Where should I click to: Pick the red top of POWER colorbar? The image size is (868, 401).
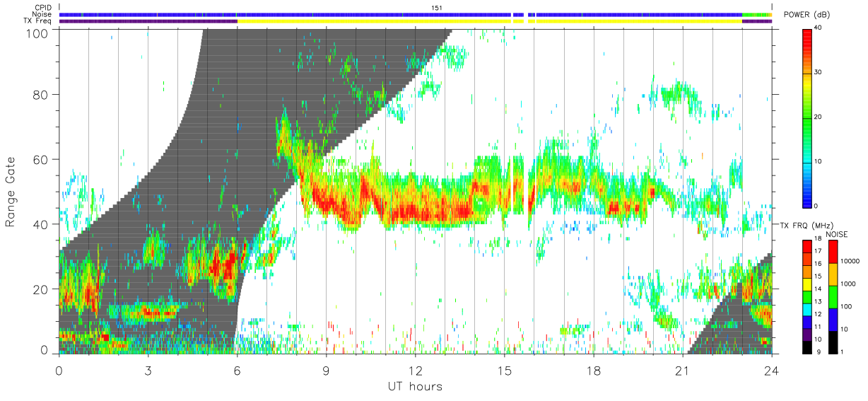click(x=808, y=35)
